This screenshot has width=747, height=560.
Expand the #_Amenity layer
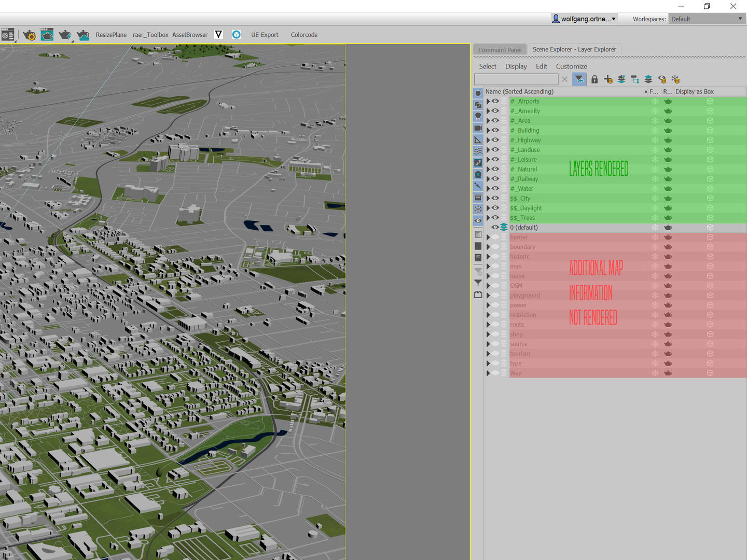[x=488, y=111]
